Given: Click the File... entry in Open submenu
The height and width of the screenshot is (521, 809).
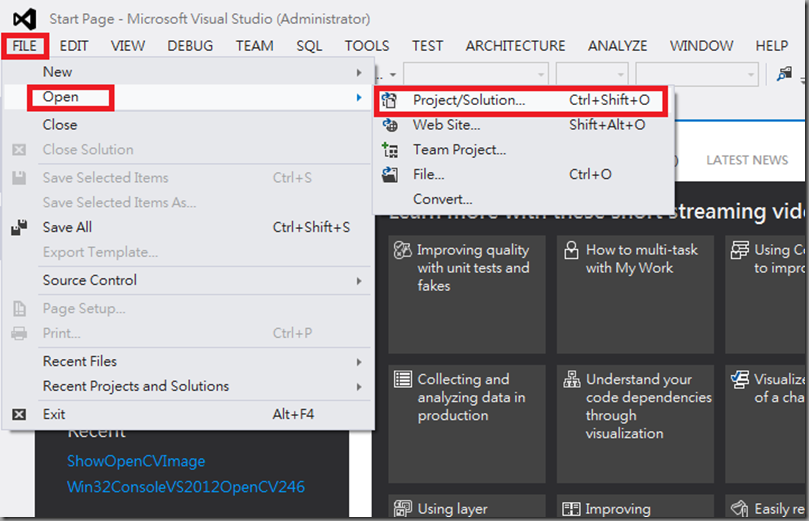Looking at the screenshot, I should [x=523, y=174].
